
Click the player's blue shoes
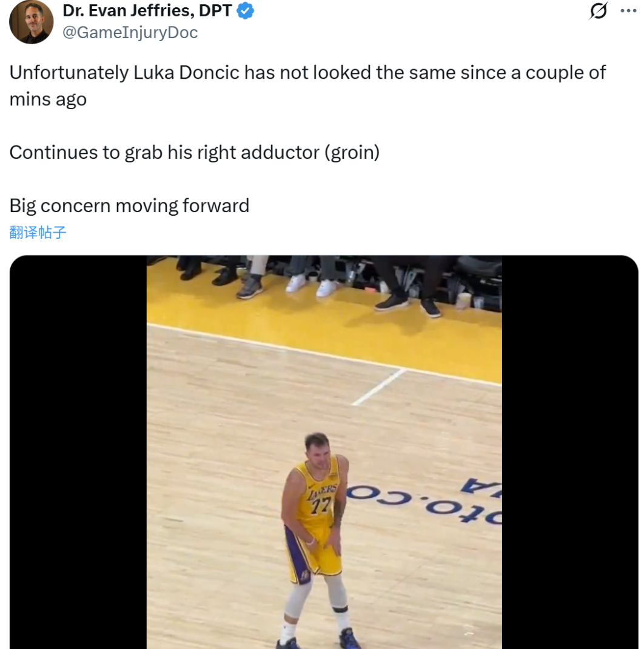(349, 638)
